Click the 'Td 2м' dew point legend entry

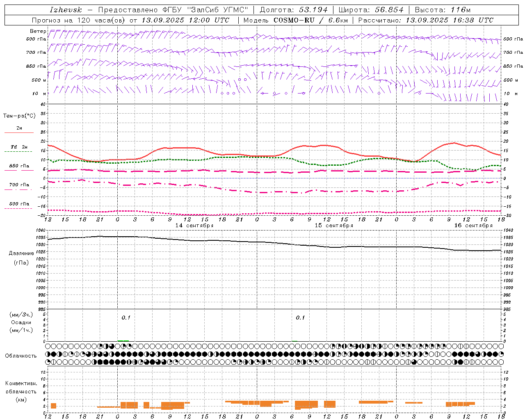click(19, 147)
